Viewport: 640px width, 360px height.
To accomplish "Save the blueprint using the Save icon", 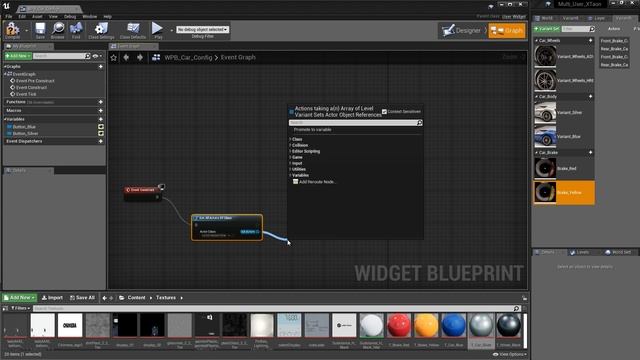I will tap(40, 29).
